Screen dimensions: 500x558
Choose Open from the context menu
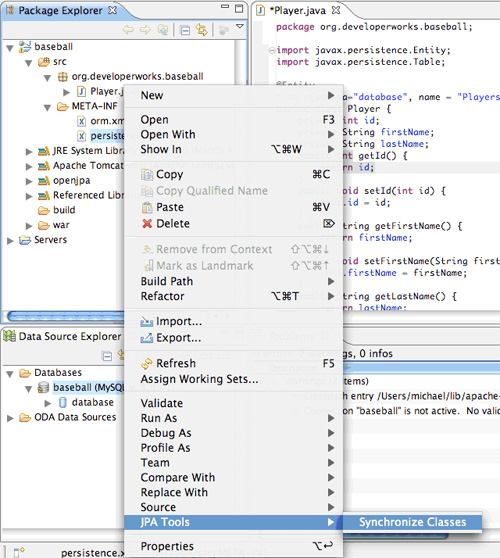click(x=233, y=120)
